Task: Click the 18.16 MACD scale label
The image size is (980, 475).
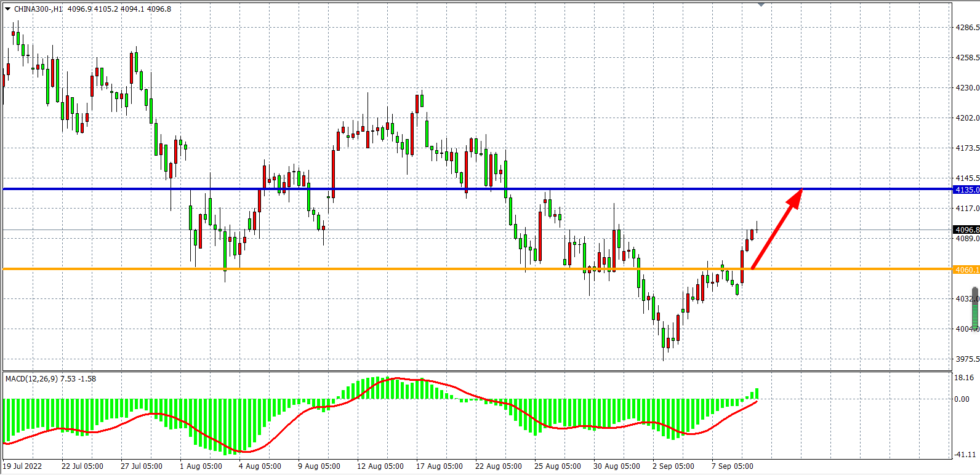Action: click(x=964, y=378)
